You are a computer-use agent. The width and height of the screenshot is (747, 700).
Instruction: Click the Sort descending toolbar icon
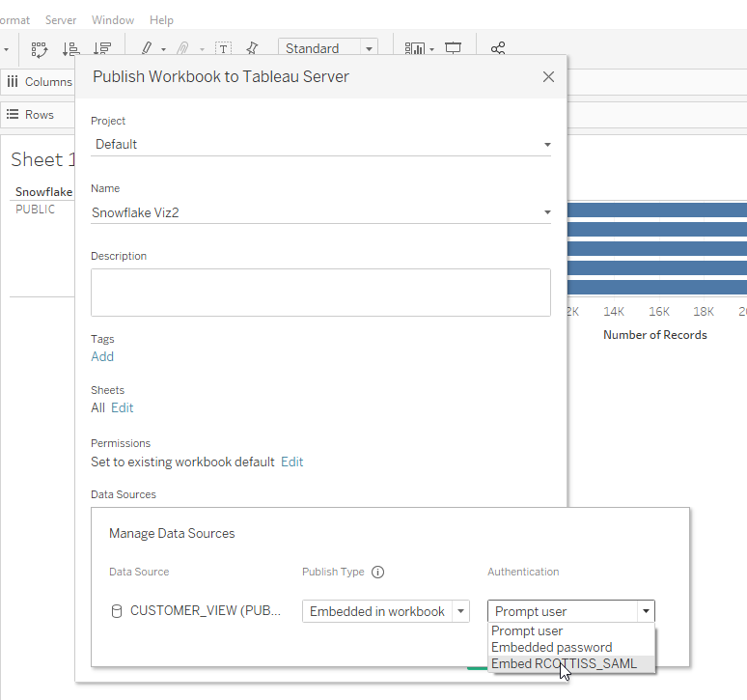click(x=102, y=48)
